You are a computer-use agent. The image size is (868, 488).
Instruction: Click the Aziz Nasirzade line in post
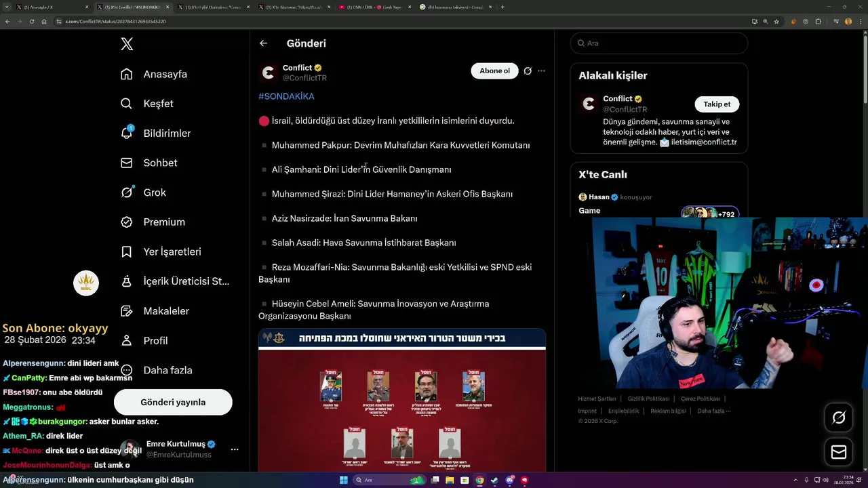(344, 218)
